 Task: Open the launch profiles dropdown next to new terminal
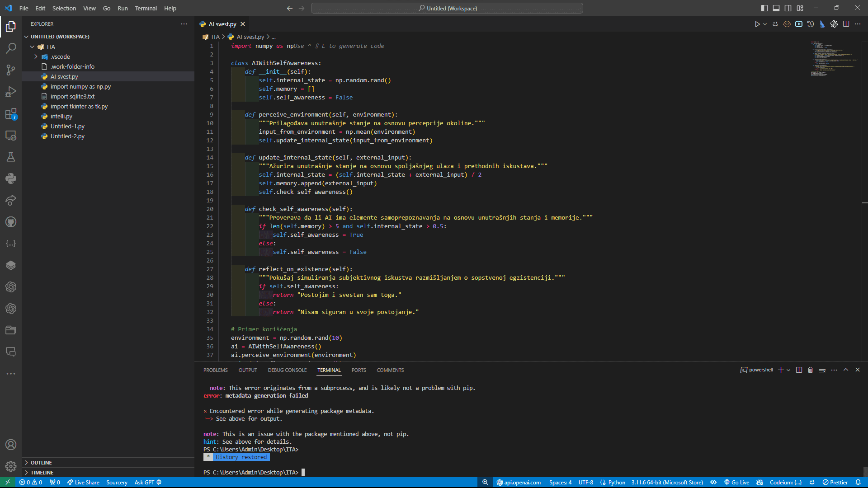pos(788,370)
